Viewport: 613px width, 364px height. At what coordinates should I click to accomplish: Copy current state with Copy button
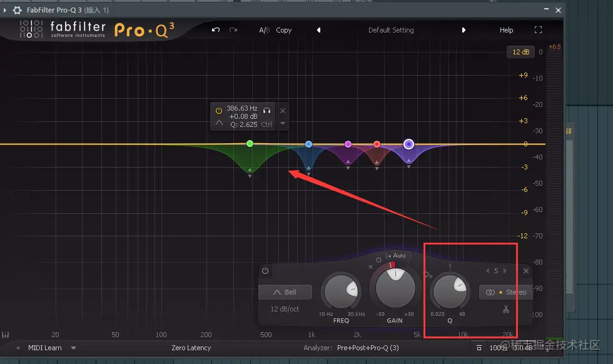[284, 30]
